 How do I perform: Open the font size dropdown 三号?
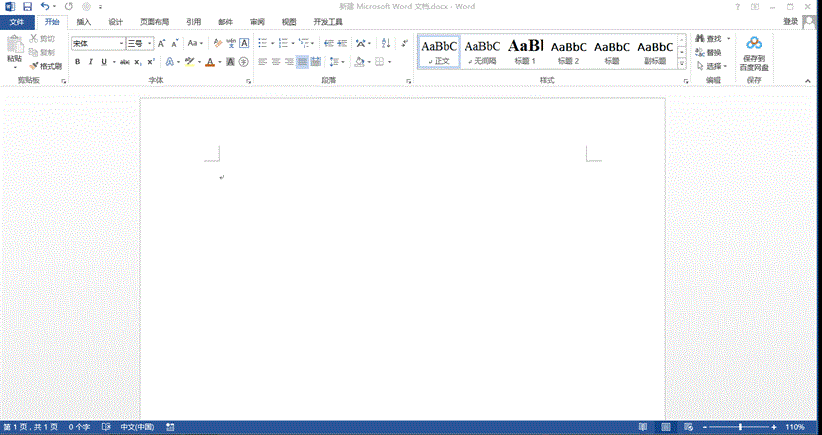pos(150,44)
